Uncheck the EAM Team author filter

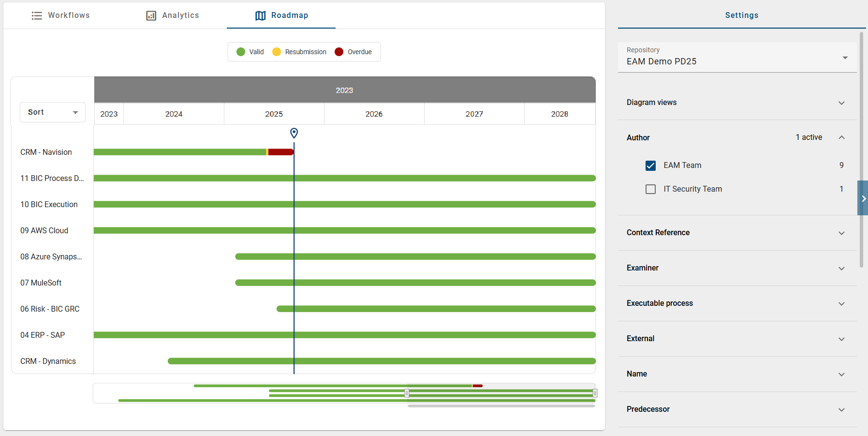pyautogui.click(x=651, y=165)
